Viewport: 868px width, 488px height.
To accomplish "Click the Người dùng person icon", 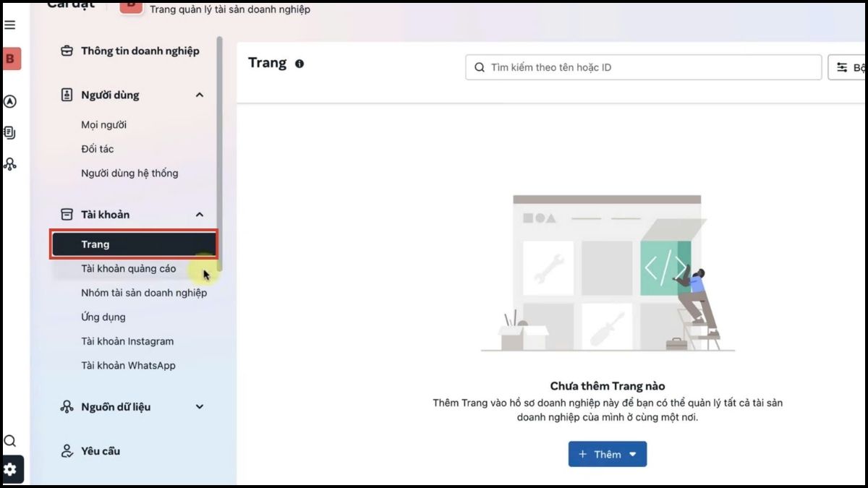I will [x=67, y=95].
